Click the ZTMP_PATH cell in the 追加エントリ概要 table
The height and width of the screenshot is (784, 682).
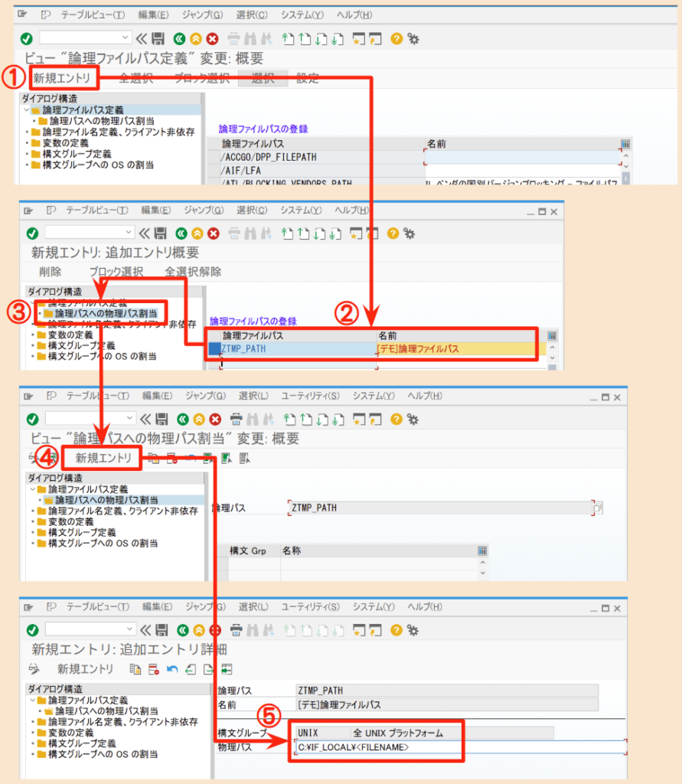[x=298, y=349]
